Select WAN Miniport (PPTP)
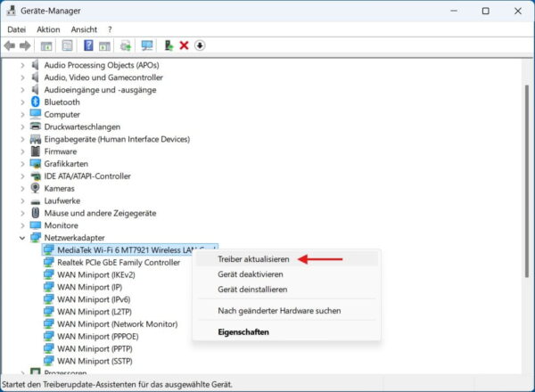The width and height of the screenshot is (535, 392). [x=95, y=348]
